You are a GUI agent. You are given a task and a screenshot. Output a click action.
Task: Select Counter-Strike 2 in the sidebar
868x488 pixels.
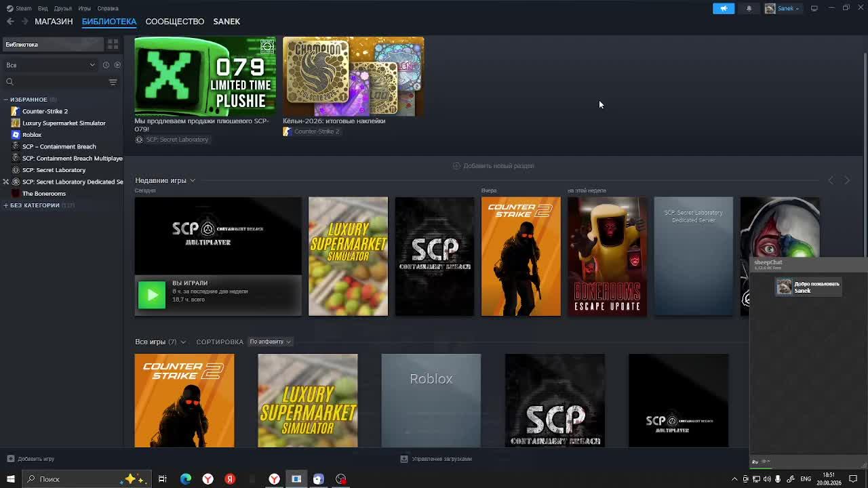click(x=45, y=111)
